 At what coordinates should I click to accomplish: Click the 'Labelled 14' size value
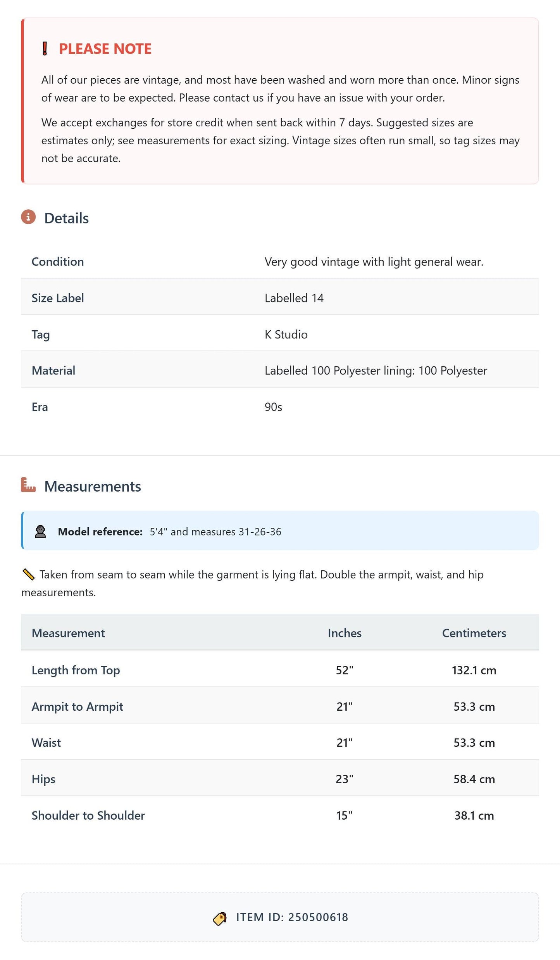294,298
